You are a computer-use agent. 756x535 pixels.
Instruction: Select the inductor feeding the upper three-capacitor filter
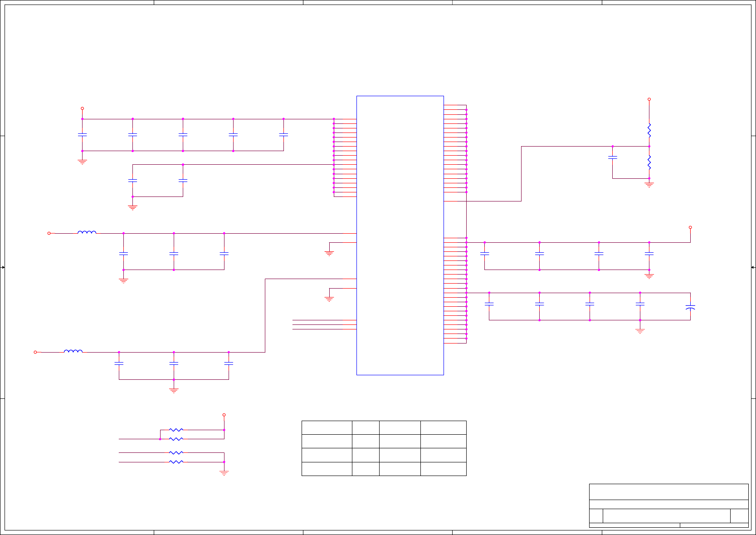click(x=87, y=232)
